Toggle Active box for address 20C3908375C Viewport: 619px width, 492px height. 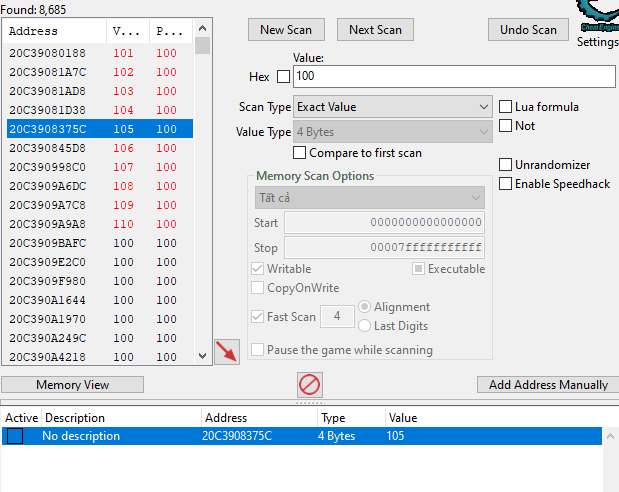click(x=15, y=436)
